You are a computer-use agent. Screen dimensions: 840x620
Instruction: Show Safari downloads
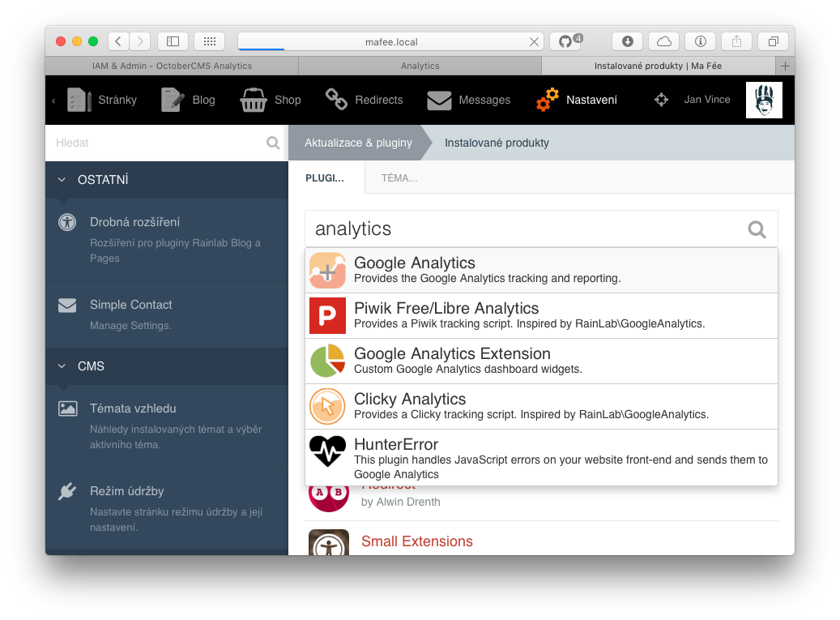tap(627, 41)
